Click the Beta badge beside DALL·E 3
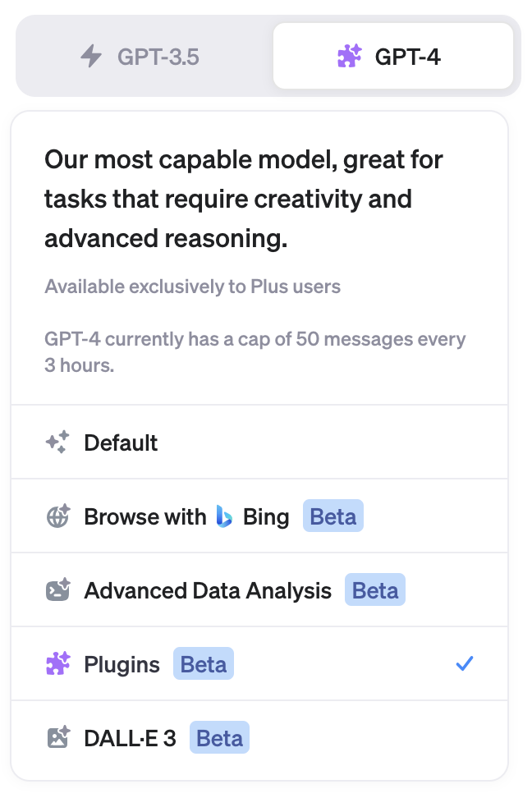The width and height of the screenshot is (532, 798). 219,737
